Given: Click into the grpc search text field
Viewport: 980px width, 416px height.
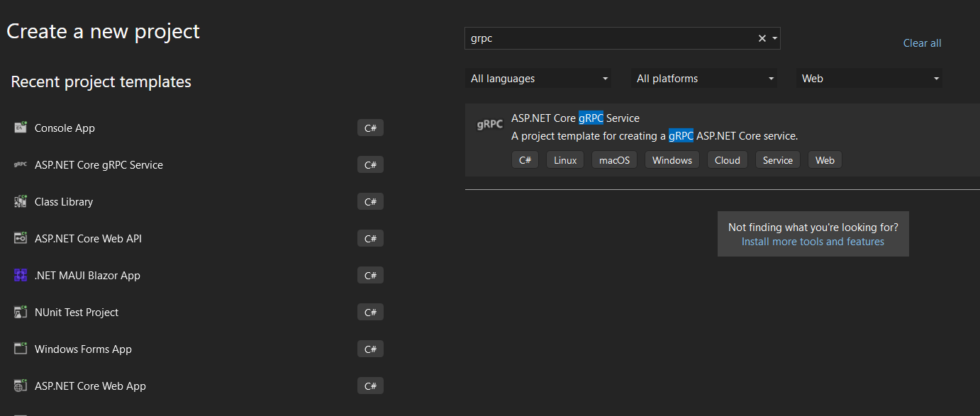Looking at the screenshot, I should click(x=610, y=38).
